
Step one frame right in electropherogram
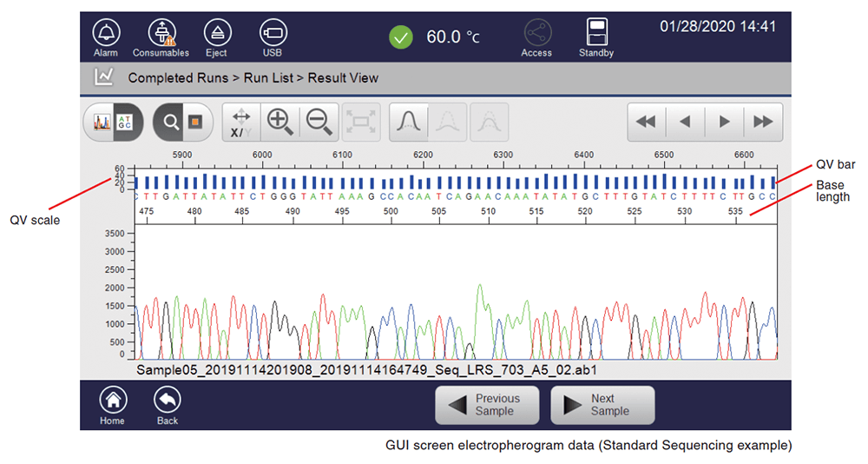tap(724, 123)
